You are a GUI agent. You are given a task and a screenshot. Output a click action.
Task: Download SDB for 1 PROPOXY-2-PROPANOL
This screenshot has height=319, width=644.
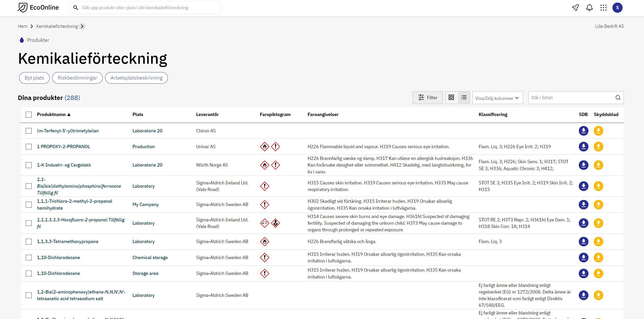(583, 147)
